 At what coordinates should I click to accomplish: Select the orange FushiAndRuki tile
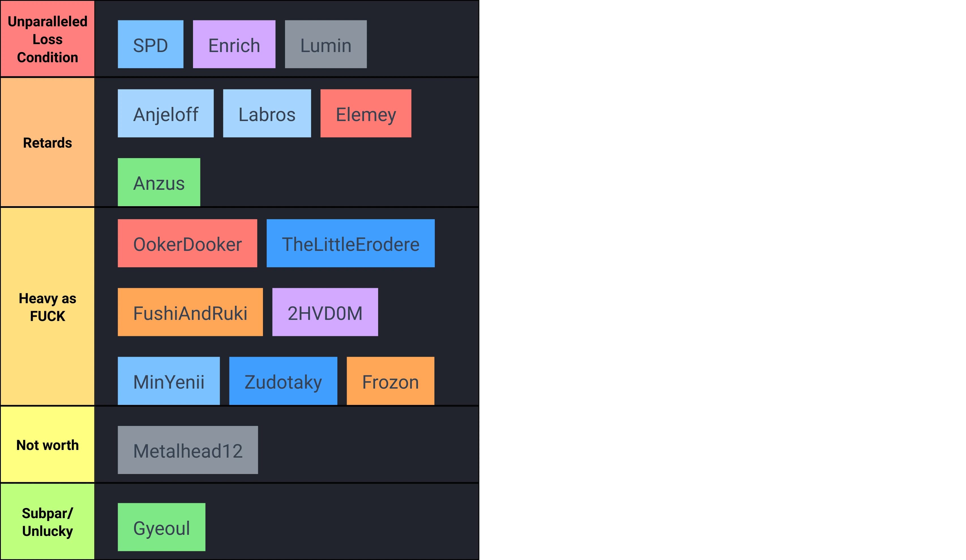click(x=190, y=312)
